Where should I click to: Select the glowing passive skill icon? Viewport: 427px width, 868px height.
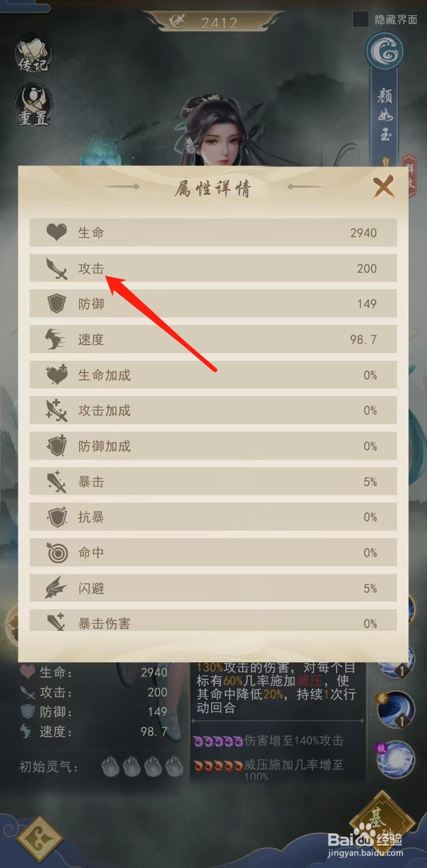point(394,759)
